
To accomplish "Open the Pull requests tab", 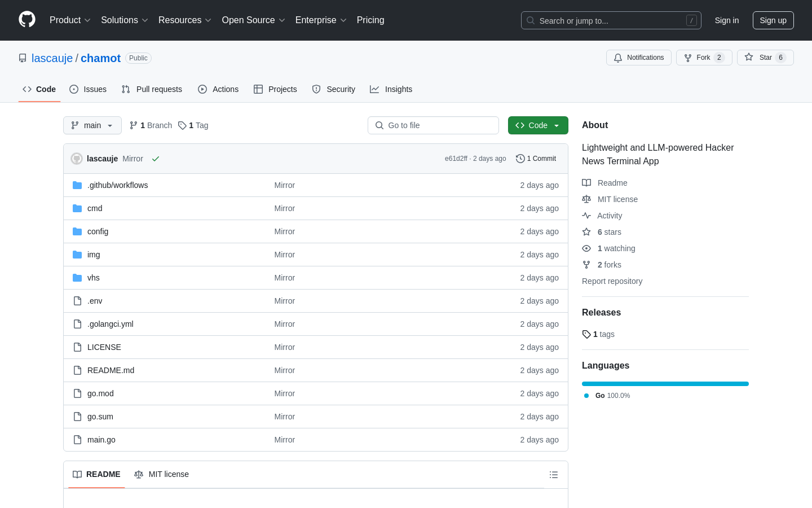I will 152,89.
